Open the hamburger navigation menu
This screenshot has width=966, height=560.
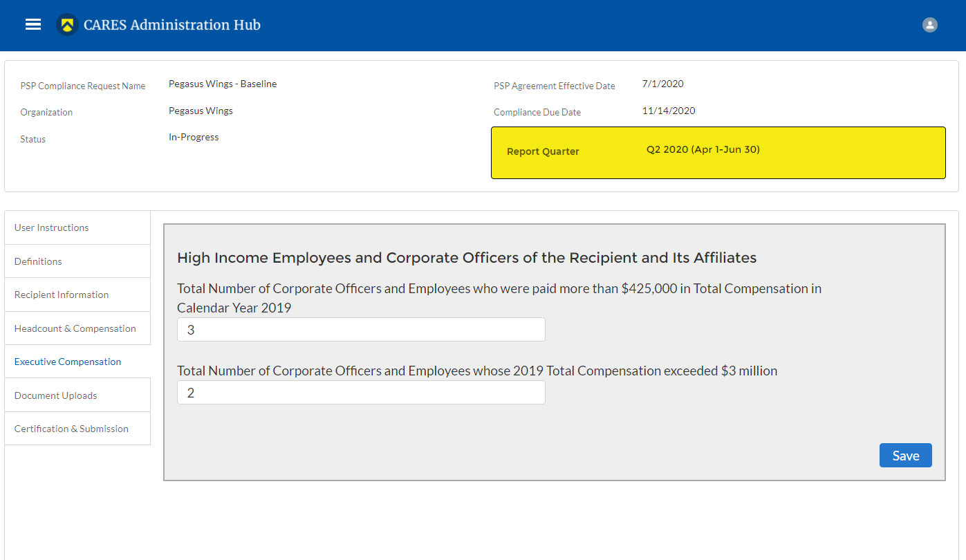[x=33, y=25]
